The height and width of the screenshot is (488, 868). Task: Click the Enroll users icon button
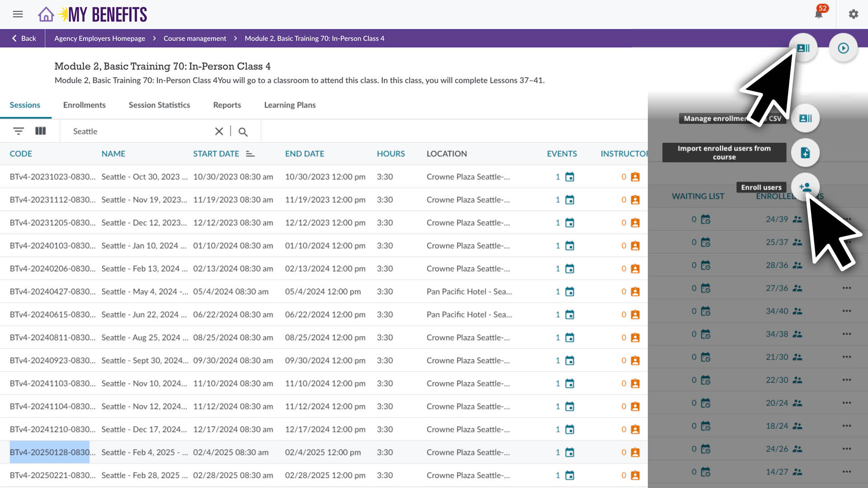click(805, 187)
